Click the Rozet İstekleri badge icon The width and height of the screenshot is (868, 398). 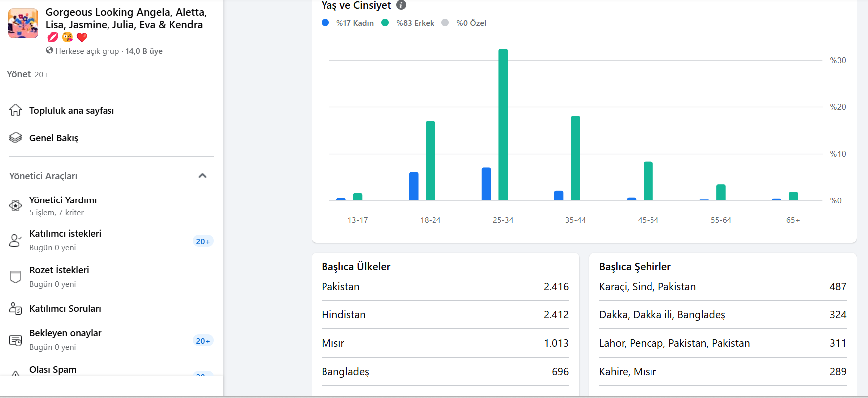coord(16,277)
